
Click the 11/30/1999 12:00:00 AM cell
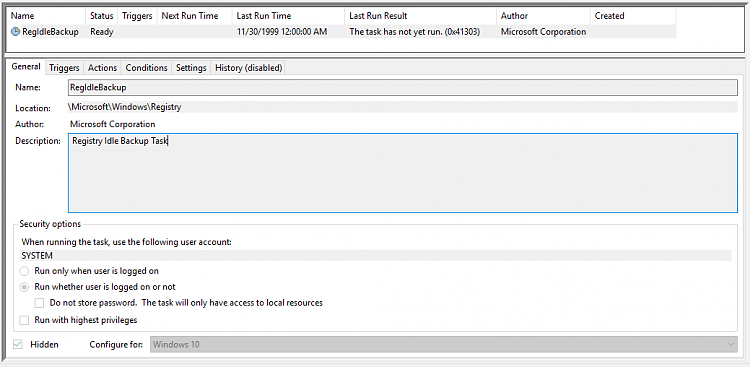[x=282, y=32]
